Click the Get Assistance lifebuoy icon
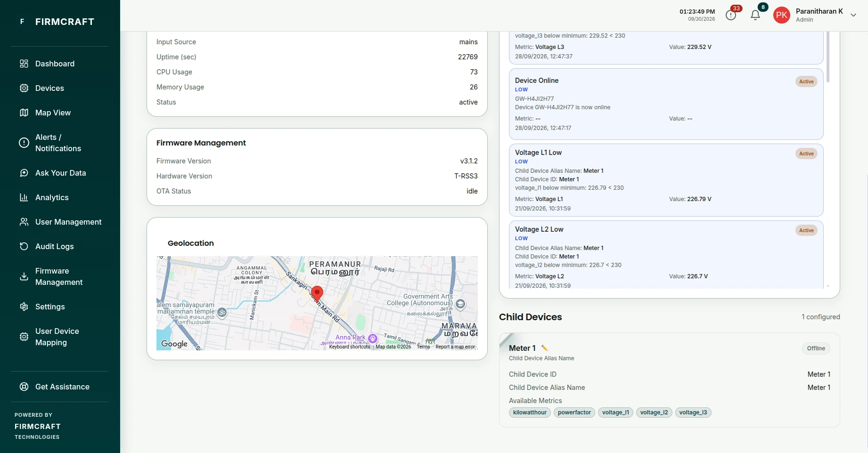The width and height of the screenshot is (868, 453). (24, 387)
